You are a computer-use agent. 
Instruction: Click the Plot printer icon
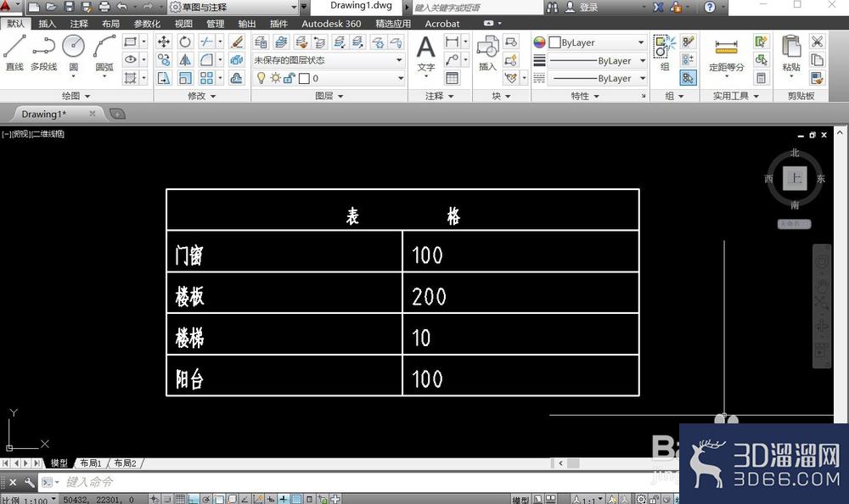(104, 7)
